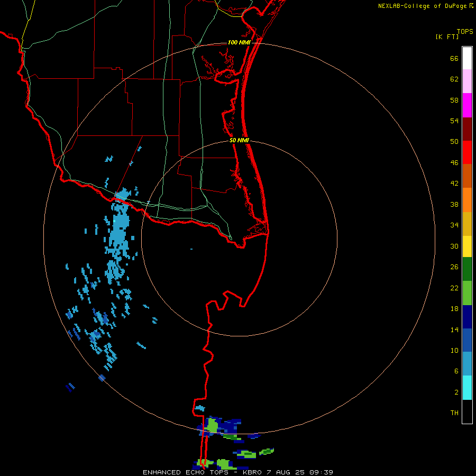
Task: Click the navy swatch near 18
Action: tap(467, 317)
